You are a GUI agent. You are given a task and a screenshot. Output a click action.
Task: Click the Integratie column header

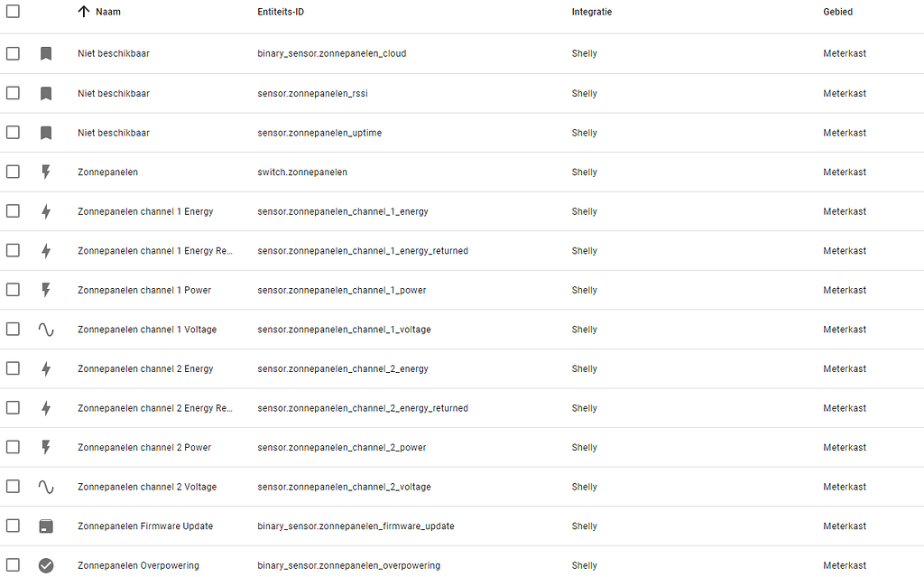click(591, 11)
